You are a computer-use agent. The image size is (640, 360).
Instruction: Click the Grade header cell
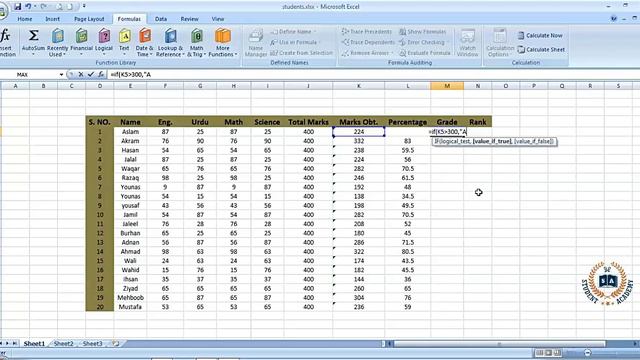pyautogui.click(x=447, y=122)
